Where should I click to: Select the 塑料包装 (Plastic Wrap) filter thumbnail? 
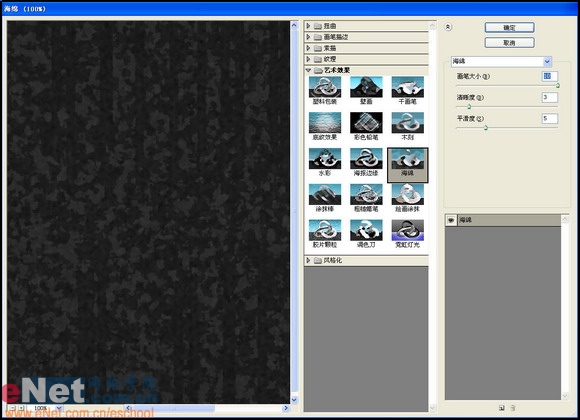click(x=325, y=90)
